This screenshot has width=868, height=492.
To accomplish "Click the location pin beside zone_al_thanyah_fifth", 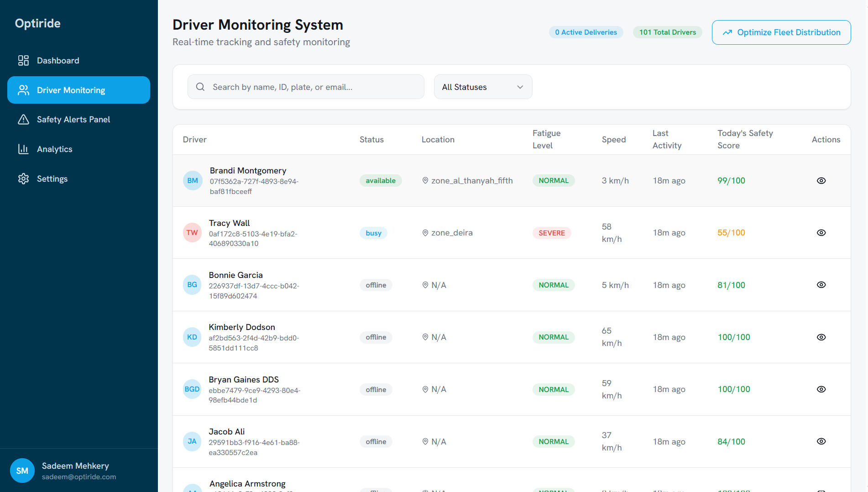I will coord(425,180).
